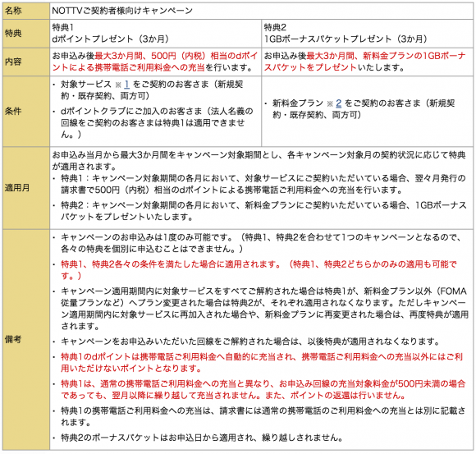Click bullet キャンペーン適用期間内に対象サービスをすべてご解約
The height and width of the screenshot is (454, 476).
click(264, 309)
